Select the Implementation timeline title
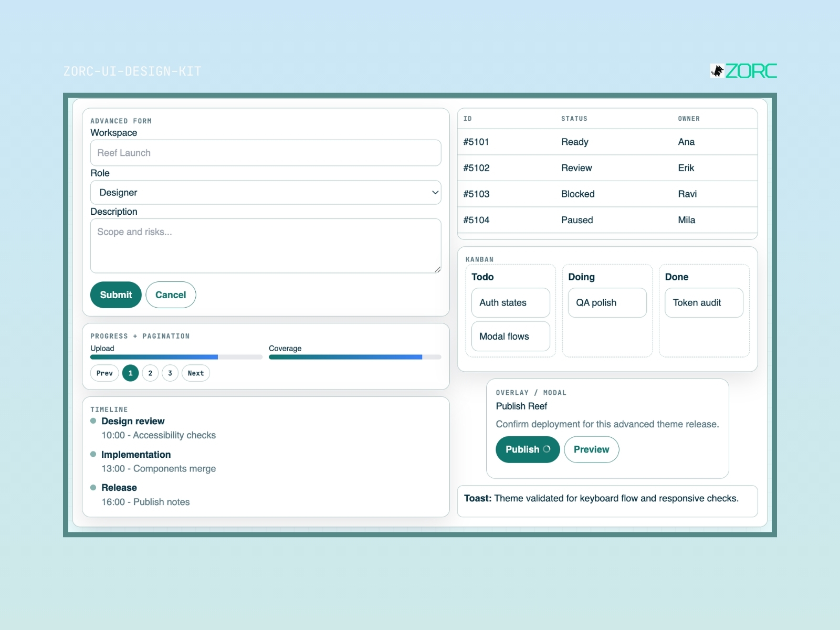The width and height of the screenshot is (840, 630). coord(136,455)
